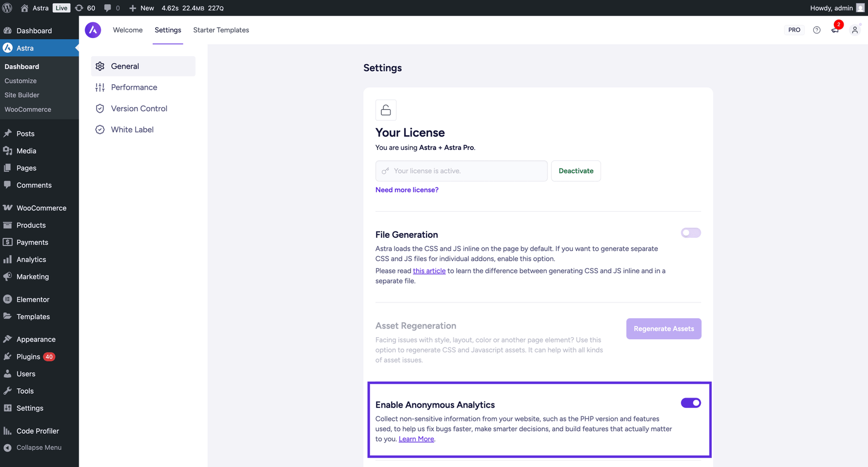Open comments bubble in admin bar
Image resolution: width=868 pixels, height=467 pixels.
click(112, 8)
